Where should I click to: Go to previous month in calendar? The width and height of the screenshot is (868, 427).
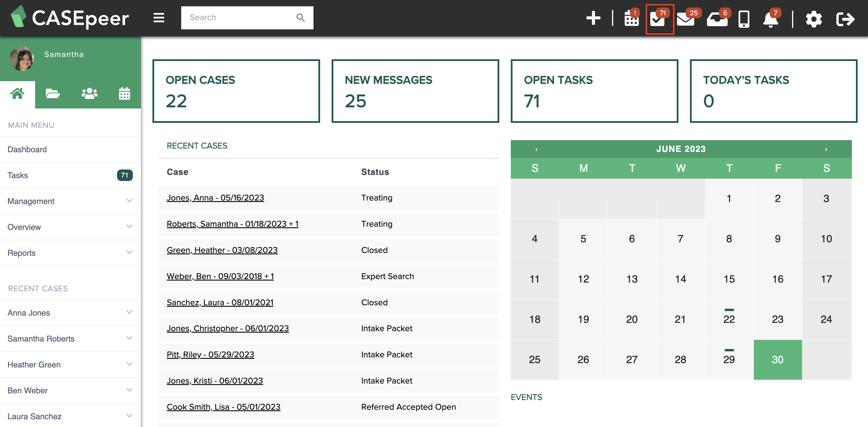pyautogui.click(x=536, y=149)
